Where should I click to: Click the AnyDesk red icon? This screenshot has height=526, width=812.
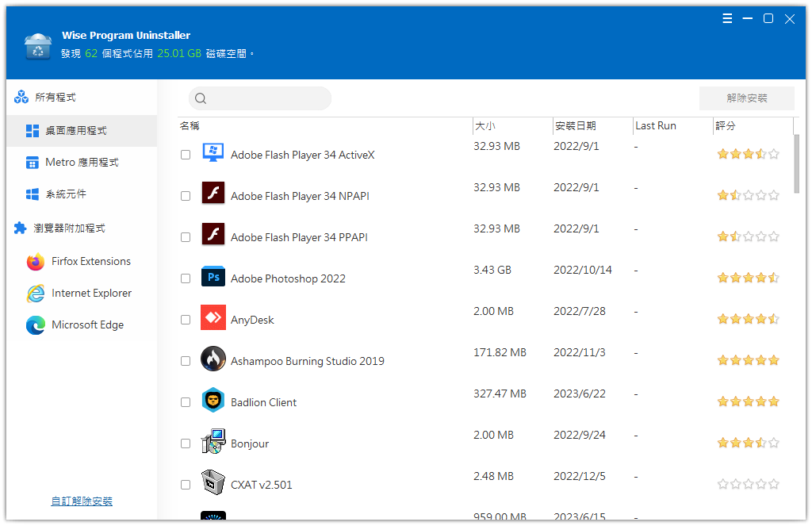(x=213, y=317)
